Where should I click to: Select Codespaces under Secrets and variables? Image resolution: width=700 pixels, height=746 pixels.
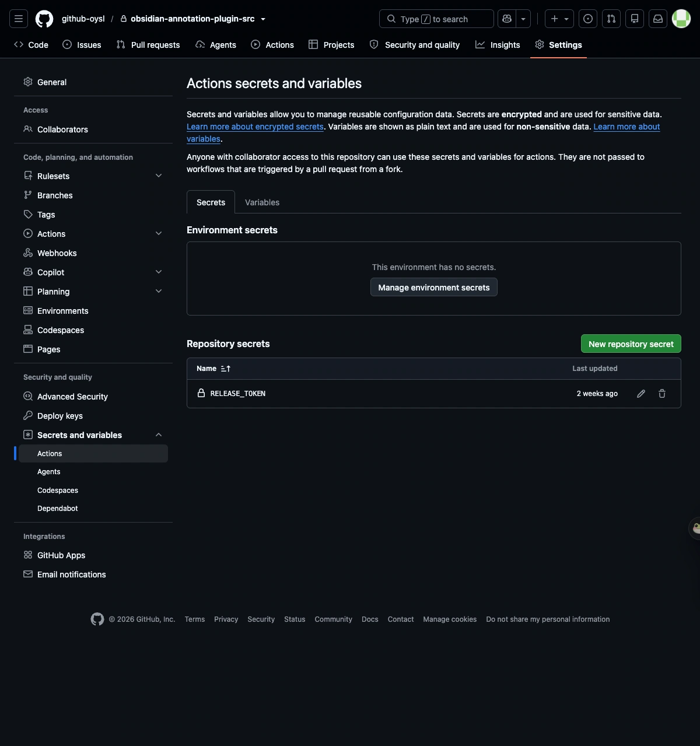point(93,491)
